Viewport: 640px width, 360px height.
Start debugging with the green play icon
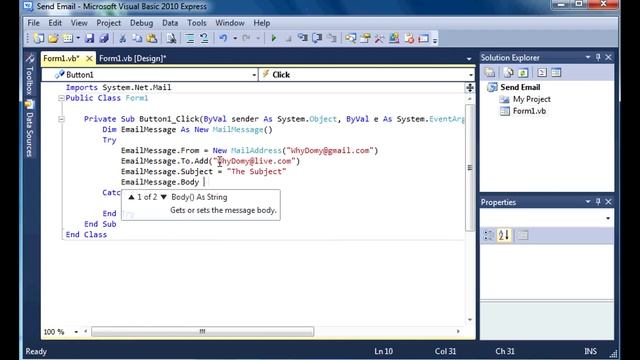click(x=274, y=38)
